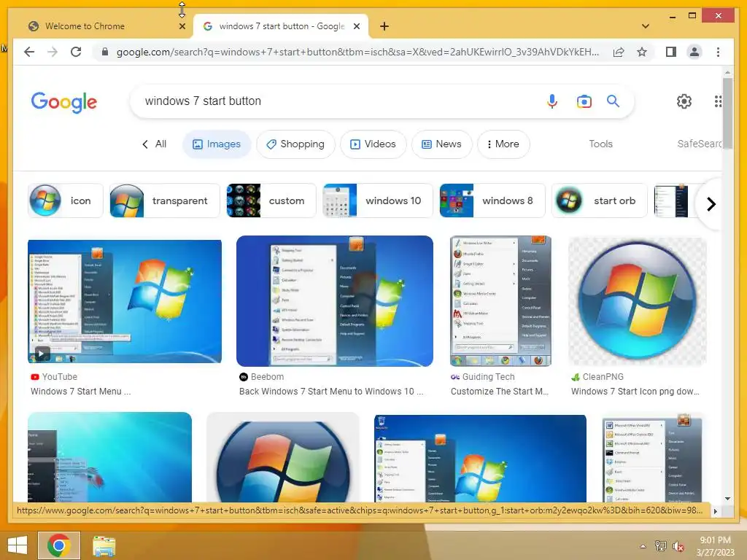The image size is (747, 560).
Task: Reload the current page
Action: pyautogui.click(x=76, y=52)
